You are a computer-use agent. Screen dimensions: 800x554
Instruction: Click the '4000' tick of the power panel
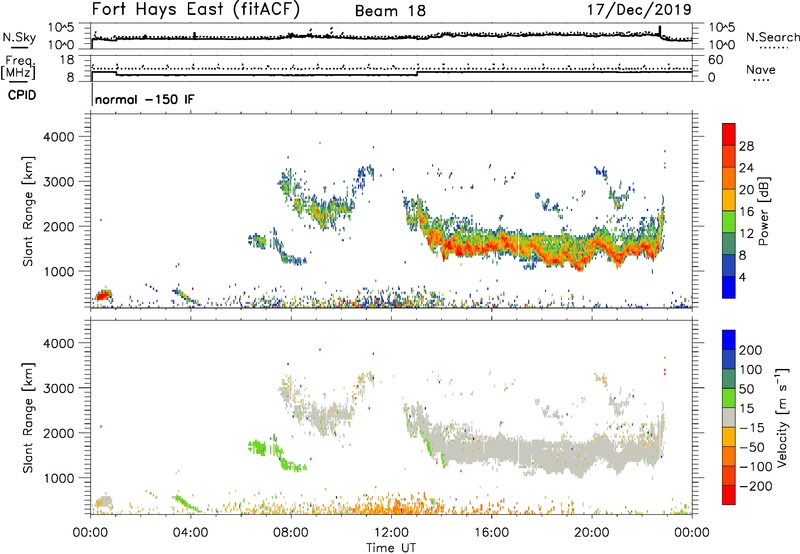[59, 137]
